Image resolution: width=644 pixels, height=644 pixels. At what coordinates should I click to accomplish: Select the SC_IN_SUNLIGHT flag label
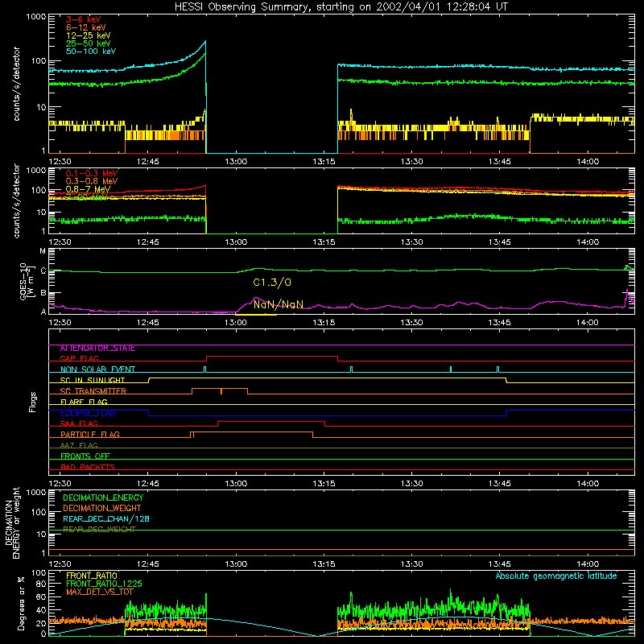pos(93,380)
